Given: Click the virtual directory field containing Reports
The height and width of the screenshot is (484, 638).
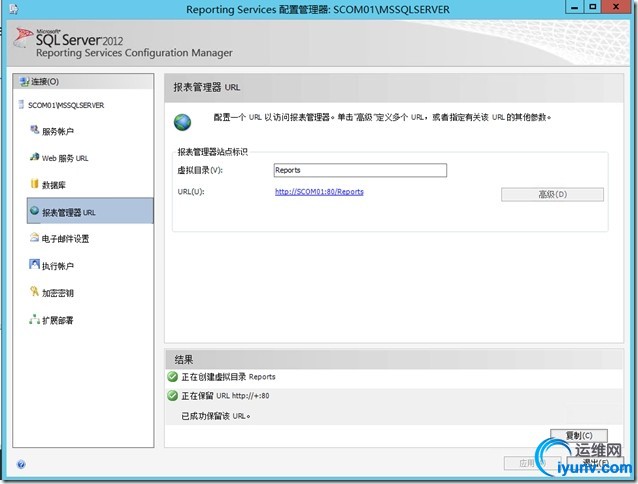Looking at the screenshot, I should [x=360, y=170].
